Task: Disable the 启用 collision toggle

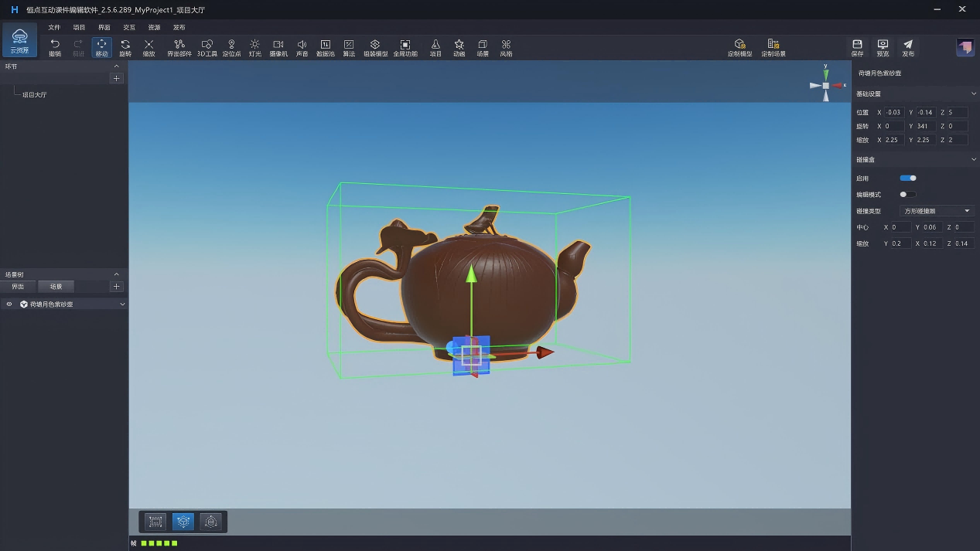Action: click(x=907, y=178)
